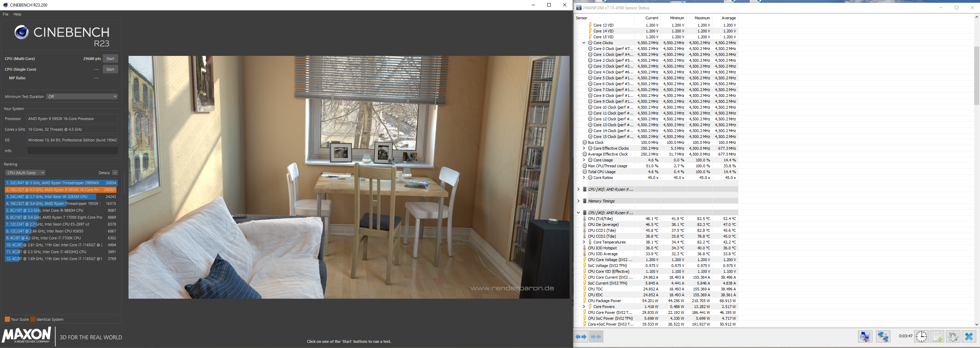Image resolution: width=980 pixels, height=348 pixels.
Task: Click the HWiNFO vertical scrollbar thumb
Action: (x=977, y=76)
